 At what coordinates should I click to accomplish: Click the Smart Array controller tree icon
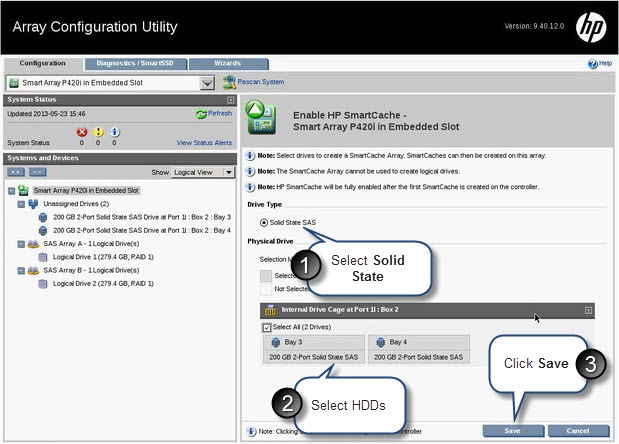point(23,191)
